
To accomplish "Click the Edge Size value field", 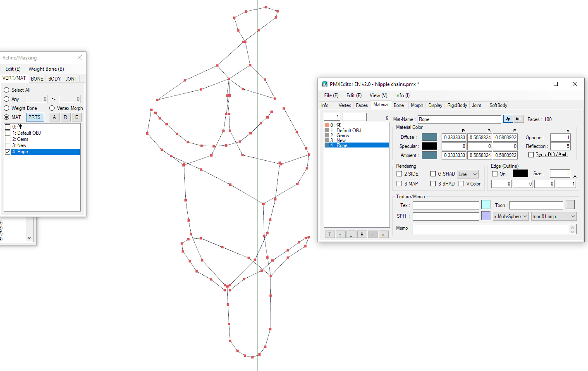I will click(560, 174).
